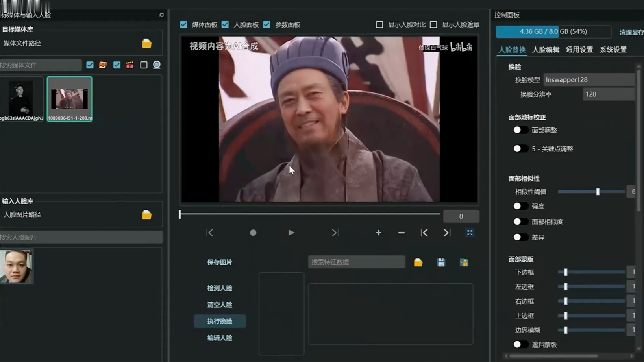The width and height of the screenshot is (644, 362).
Task: Open the 换脸分辨率 128 dropdown
Action: (x=609, y=94)
